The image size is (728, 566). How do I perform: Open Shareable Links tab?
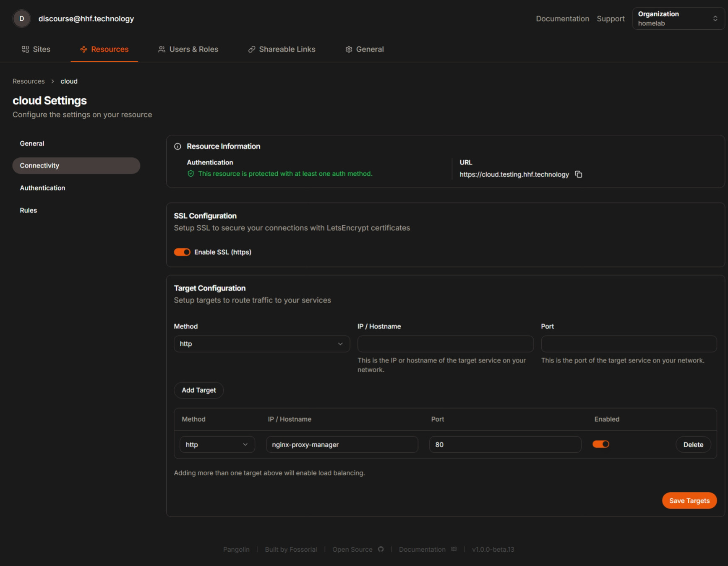tap(282, 50)
